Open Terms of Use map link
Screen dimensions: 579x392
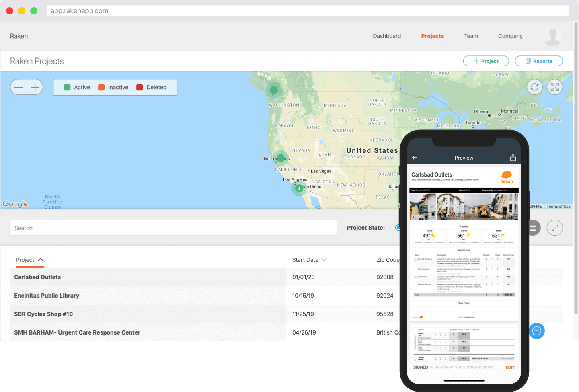coord(558,207)
